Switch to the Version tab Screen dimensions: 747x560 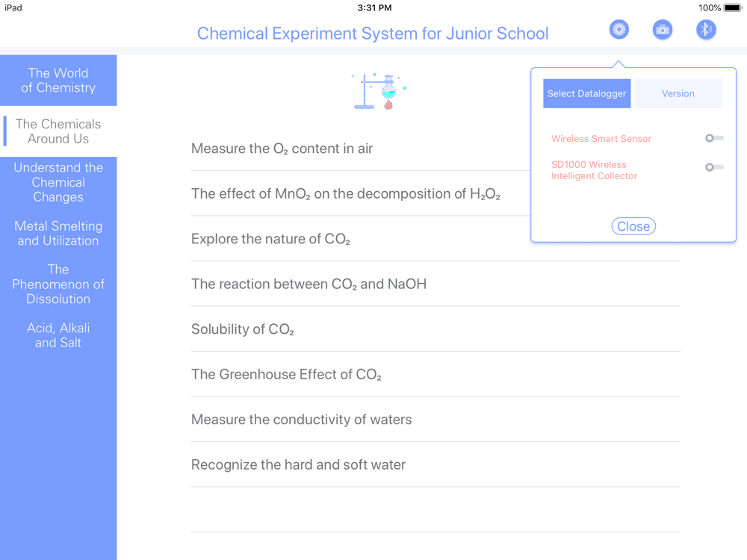point(678,93)
